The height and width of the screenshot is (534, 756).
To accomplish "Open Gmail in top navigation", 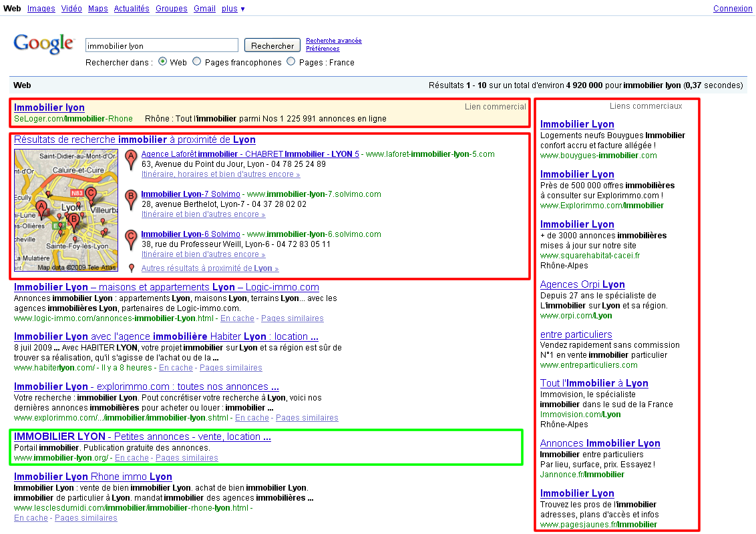I will tap(204, 9).
